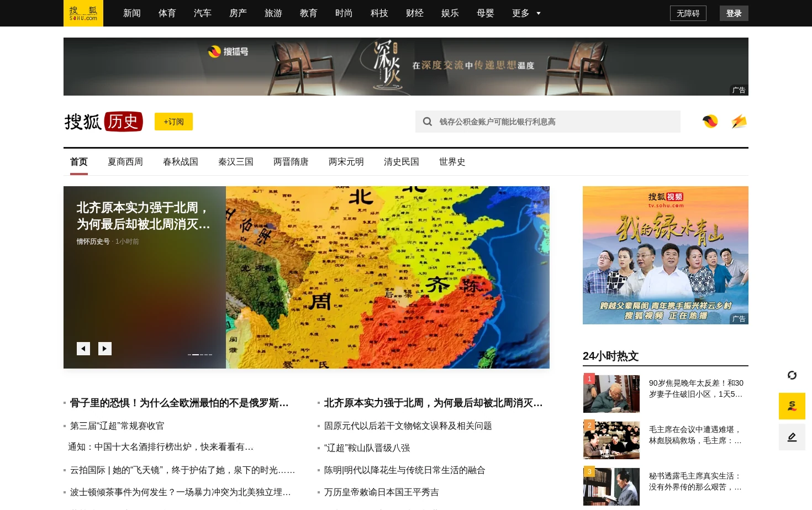Open article 固原元代以后若干文物铭文误释

[x=408, y=426]
